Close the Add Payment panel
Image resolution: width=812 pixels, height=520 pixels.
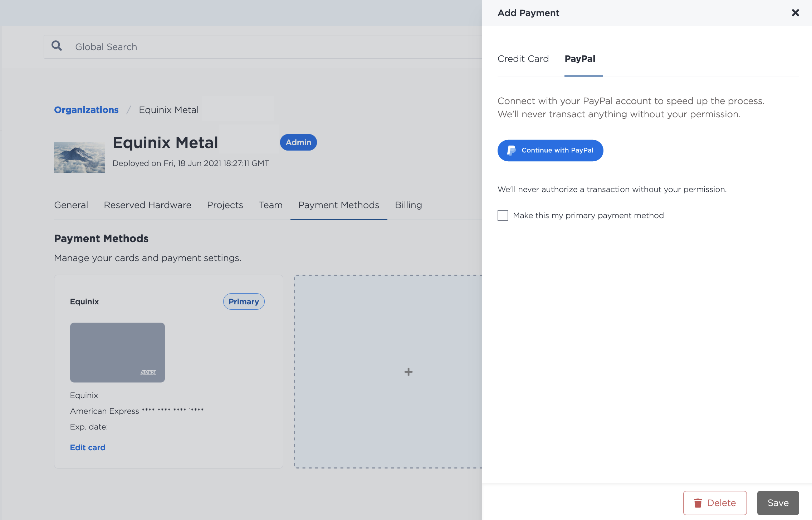pyautogui.click(x=795, y=13)
